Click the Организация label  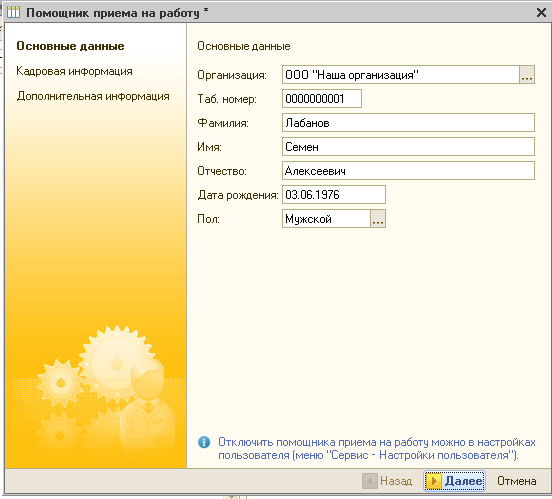coord(232,75)
